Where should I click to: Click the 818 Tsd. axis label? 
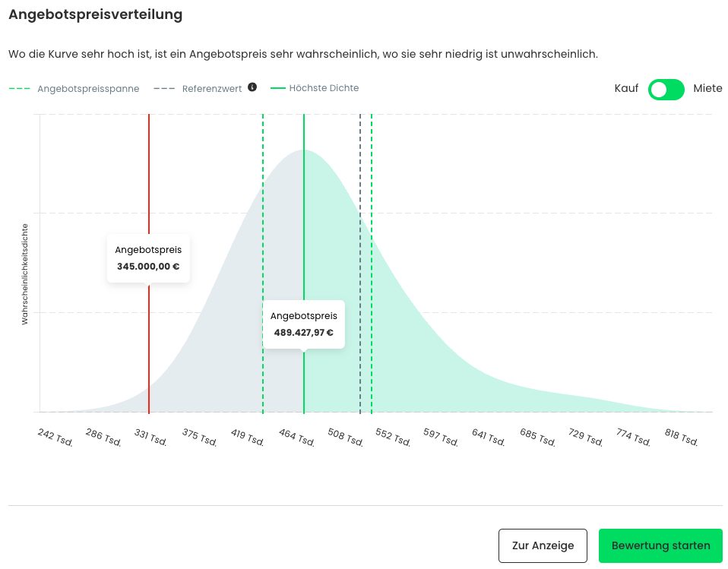pyautogui.click(x=681, y=438)
